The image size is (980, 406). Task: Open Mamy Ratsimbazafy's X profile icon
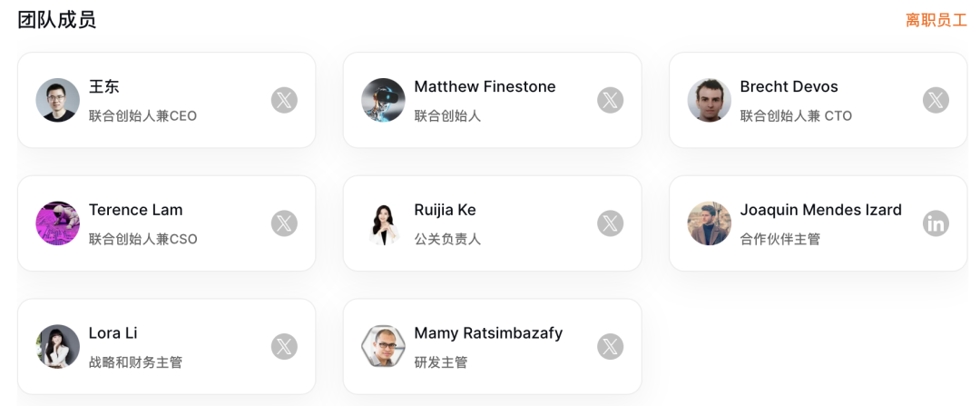610,347
